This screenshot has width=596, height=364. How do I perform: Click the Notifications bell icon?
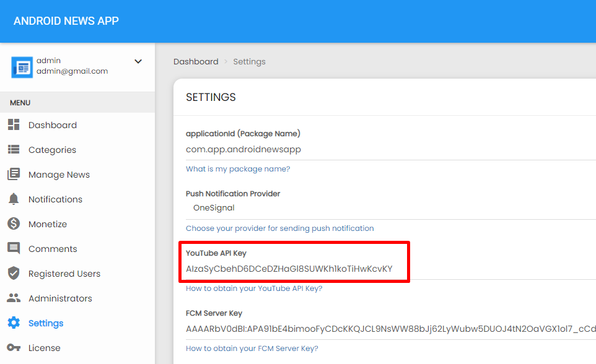(14, 199)
